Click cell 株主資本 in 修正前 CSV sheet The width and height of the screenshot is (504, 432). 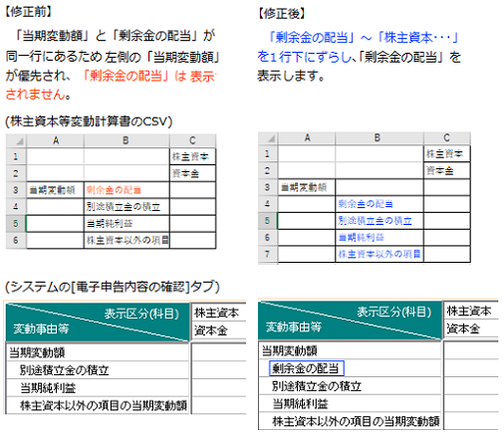tap(192, 156)
